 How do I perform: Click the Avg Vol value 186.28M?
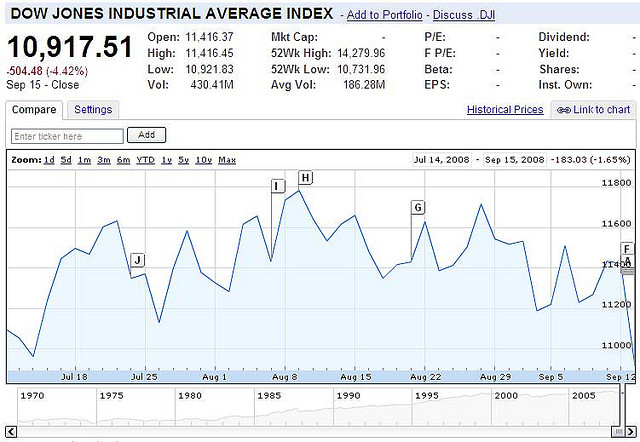coord(364,85)
